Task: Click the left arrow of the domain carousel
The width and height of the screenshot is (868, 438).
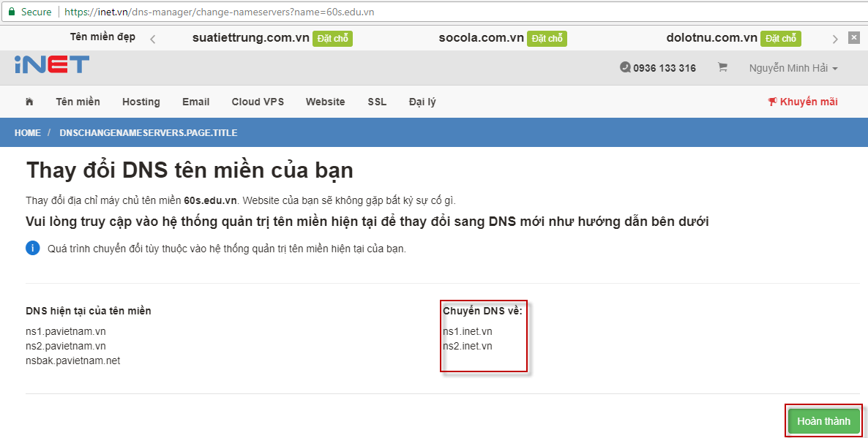Action: pyautogui.click(x=151, y=37)
